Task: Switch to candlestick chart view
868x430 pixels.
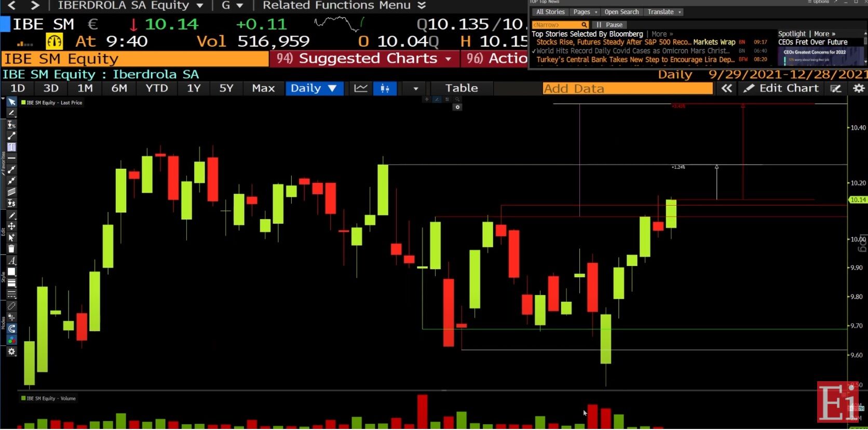Action: (385, 88)
